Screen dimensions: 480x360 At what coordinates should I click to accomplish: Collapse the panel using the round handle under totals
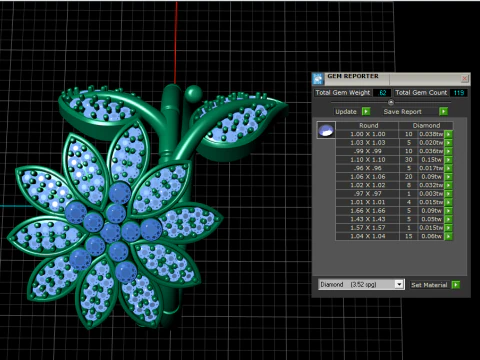pos(391,102)
